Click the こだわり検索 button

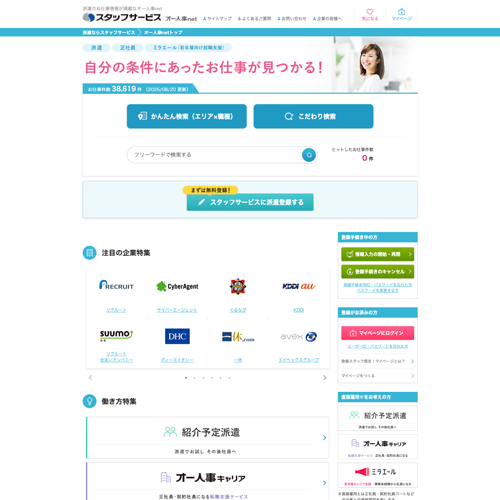[x=313, y=116]
